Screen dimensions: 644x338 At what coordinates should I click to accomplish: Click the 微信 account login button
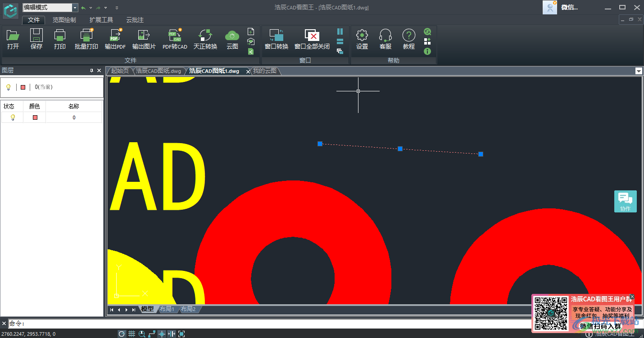click(x=561, y=7)
